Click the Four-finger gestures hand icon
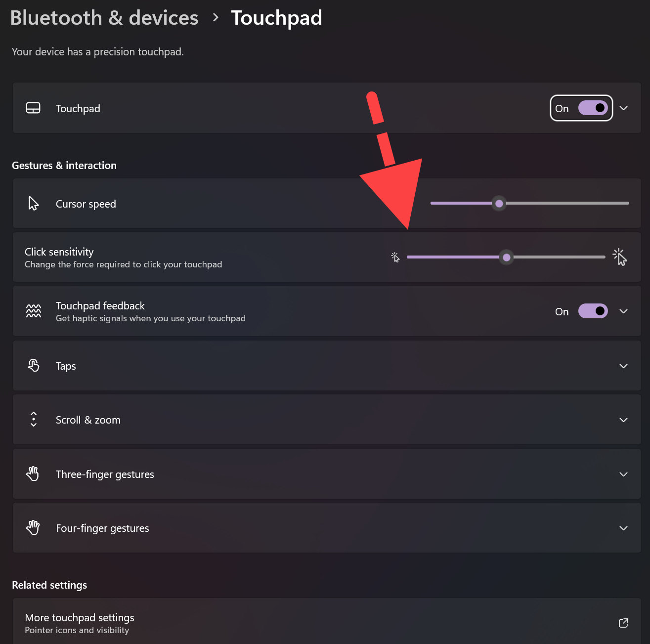The height and width of the screenshot is (644, 650). [33, 527]
